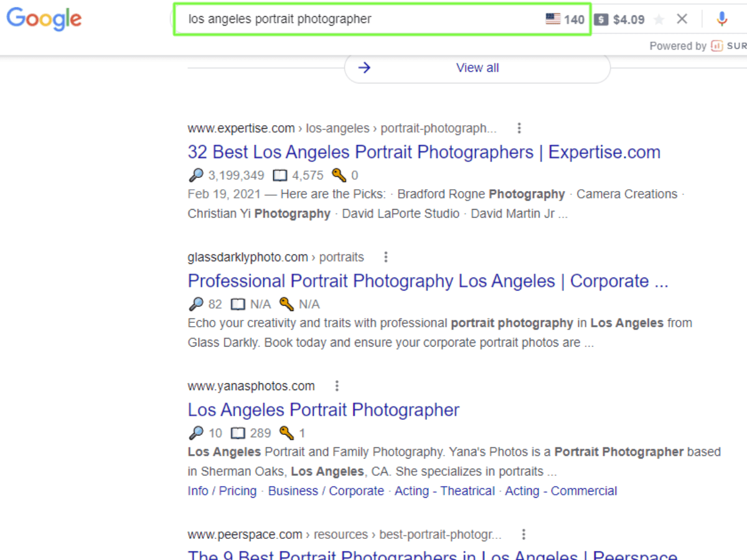
Task: Click the arrow icon in the View all button
Action: pyautogui.click(x=365, y=68)
